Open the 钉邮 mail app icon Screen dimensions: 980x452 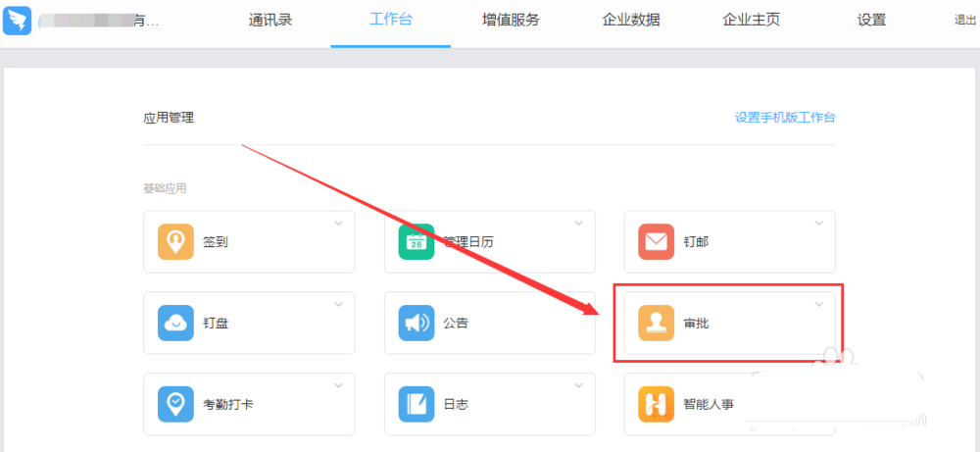tap(657, 241)
